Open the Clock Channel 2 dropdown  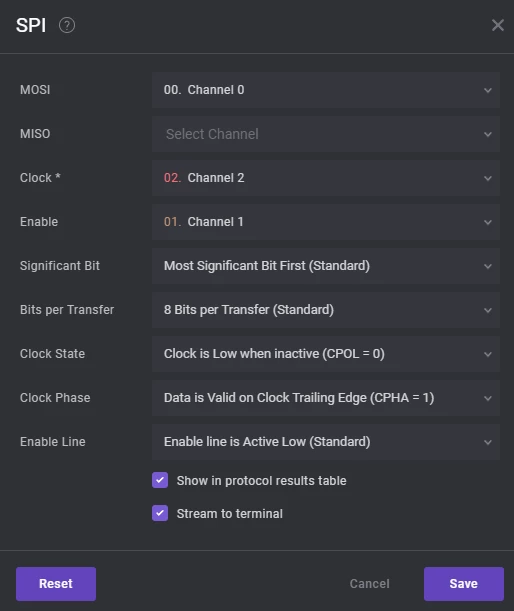coord(326,178)
